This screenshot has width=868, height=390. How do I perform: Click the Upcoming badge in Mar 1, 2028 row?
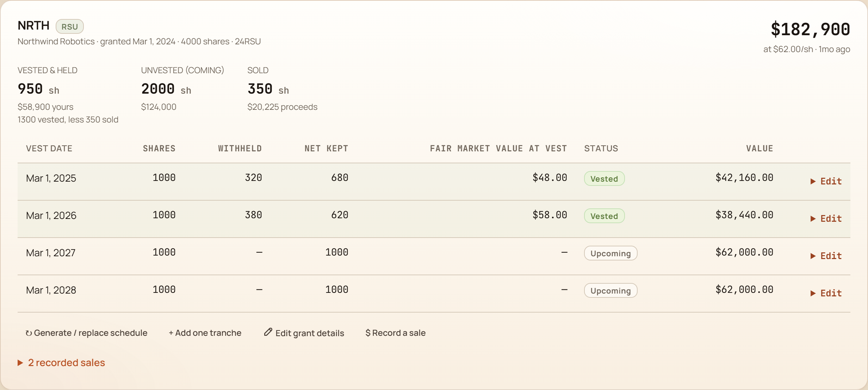click(611, 290)
